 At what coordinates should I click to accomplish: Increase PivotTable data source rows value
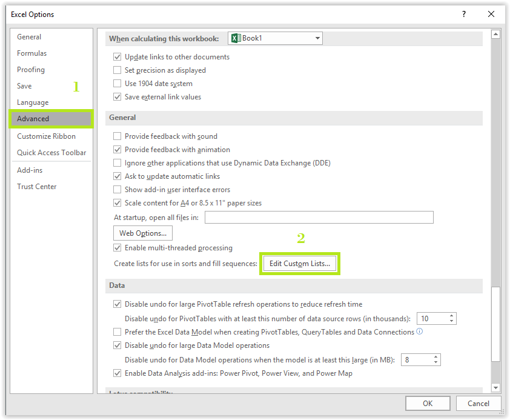(x=451, y=316)
